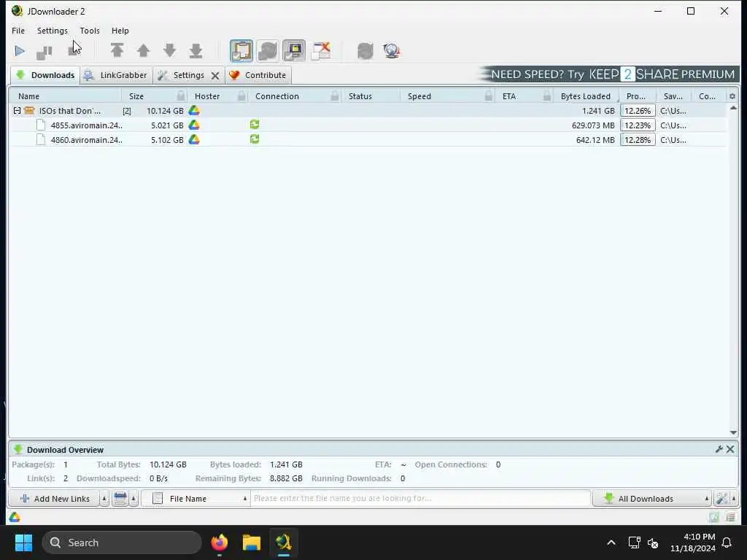This screenshot has height=560, width=747.
Task: Collapse the 'ISOs that Don'...' package
Action: [18, 111]
